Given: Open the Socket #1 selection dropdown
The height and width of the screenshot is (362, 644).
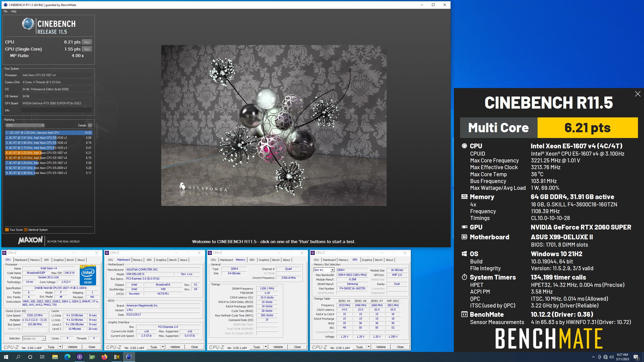Looking at the screenshot, I should (x=34, y=339).
